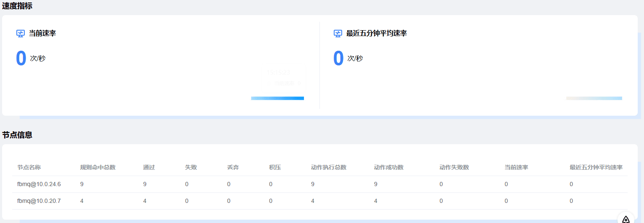This screenshot has width=644, height=223.
Task: Click the 积压 column header
Action: pos(275,167)
